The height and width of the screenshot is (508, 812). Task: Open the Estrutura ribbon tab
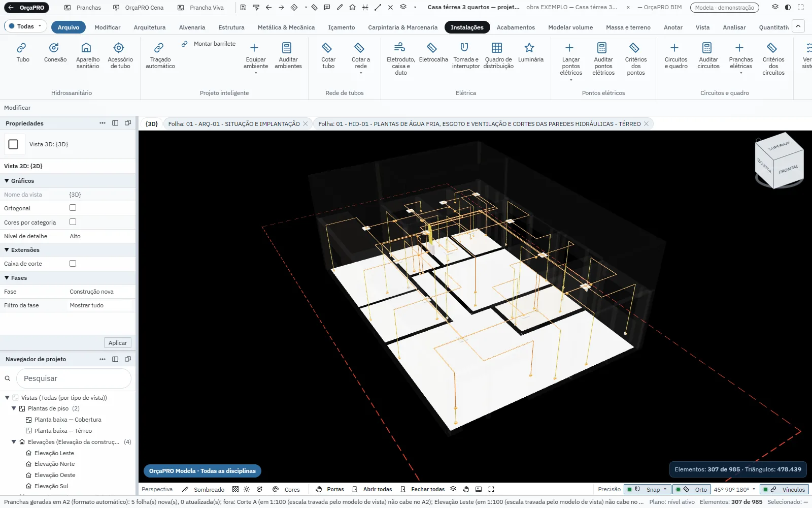pyautogui.click(x=231, y=27)
